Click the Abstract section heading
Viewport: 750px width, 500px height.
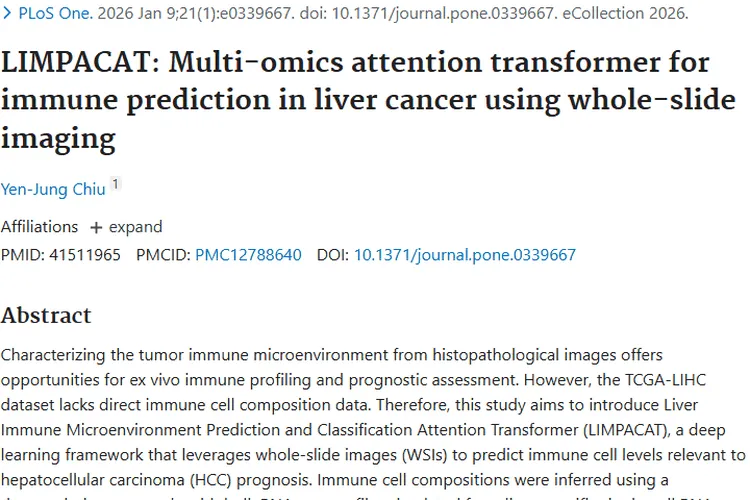(x=46, y=315)
